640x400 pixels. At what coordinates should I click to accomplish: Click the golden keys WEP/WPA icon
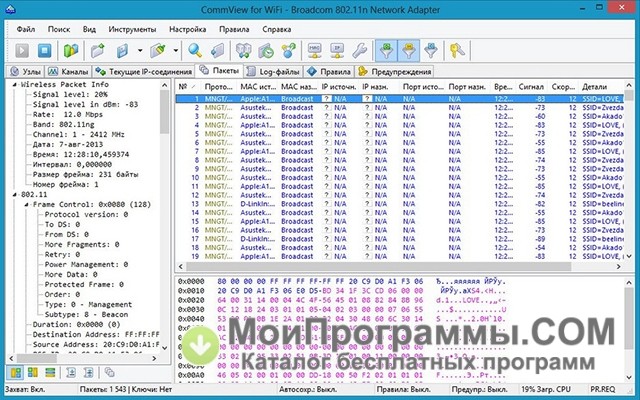pyautogui.click(x=457, y=51)
